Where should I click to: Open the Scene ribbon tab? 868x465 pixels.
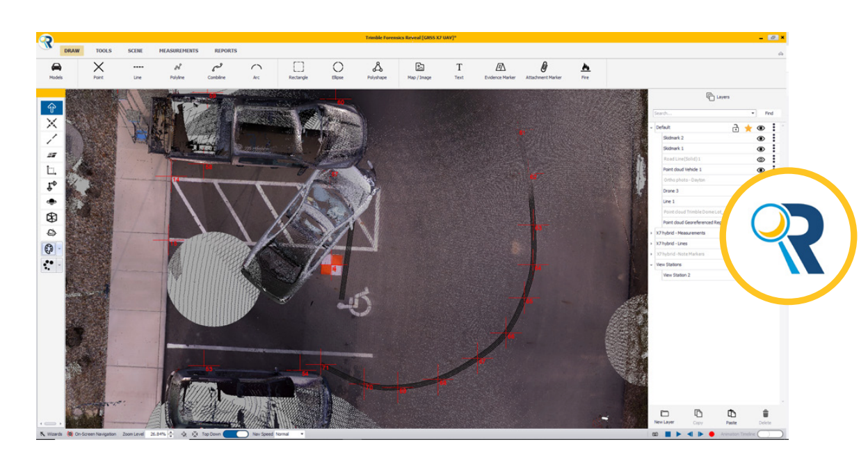[135, 51]
